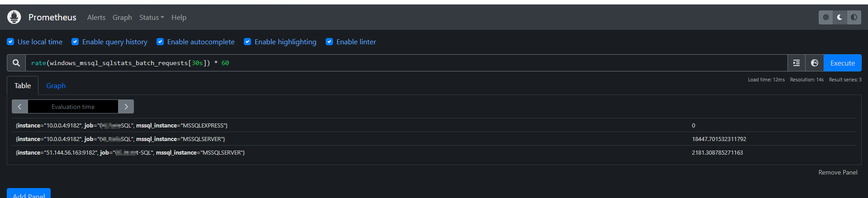Open the metrics explorer globe icon
The width and height of the screenshot is (868, 198).
(x=815, y=63)
